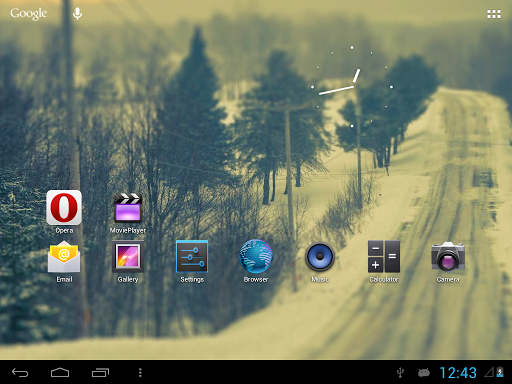Tap the Back navigation button
The image size is (512, 384).
click(x=20, y=372)
